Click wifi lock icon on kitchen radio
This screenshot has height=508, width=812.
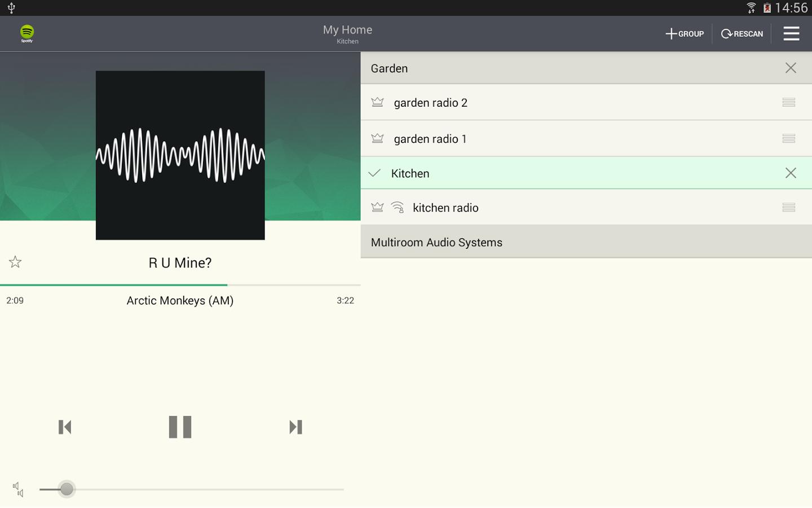pyautogui.click(x=398, y=207)
